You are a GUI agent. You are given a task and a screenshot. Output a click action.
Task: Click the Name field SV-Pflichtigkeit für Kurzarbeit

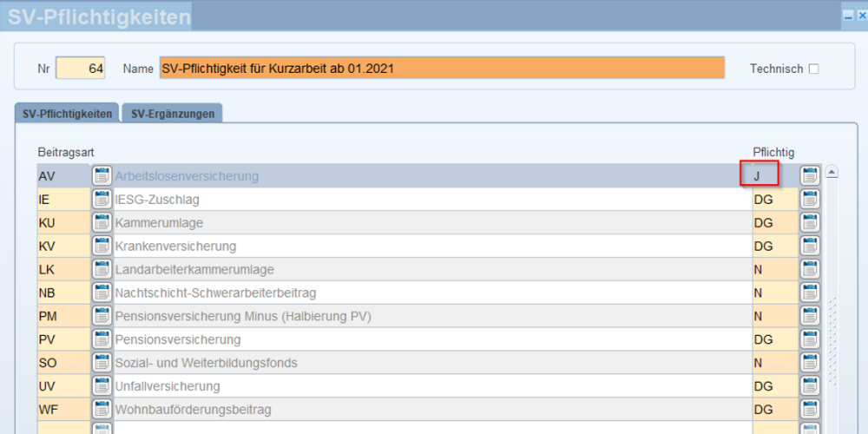point(442,68)
